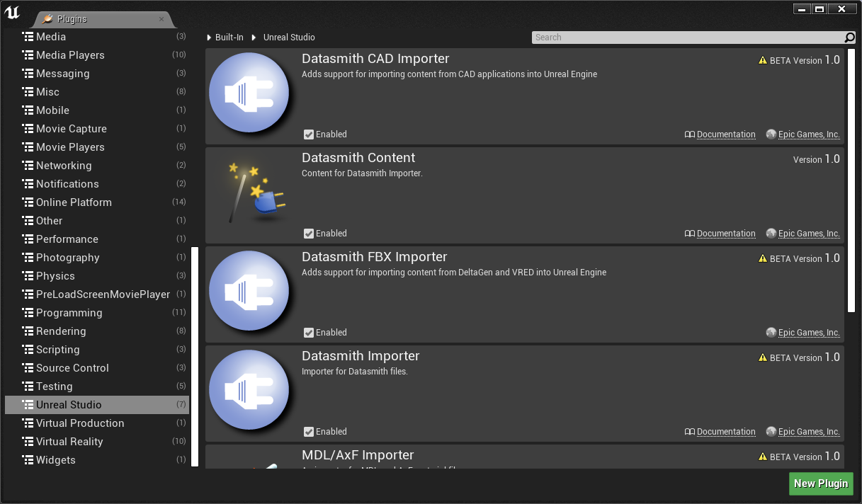Select the Photography category
This screenshot has width=862, height=504.
[x=96, y=258]
